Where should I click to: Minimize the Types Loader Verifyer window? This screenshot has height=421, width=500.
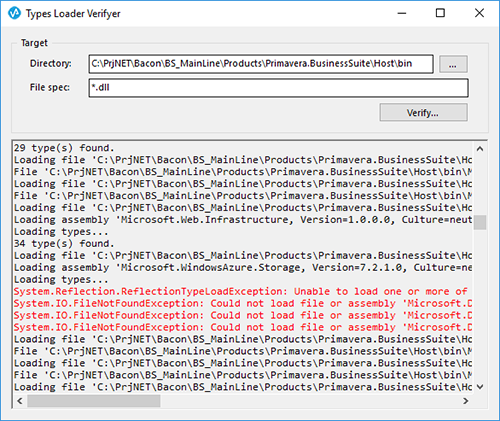(x=402, y=13)
